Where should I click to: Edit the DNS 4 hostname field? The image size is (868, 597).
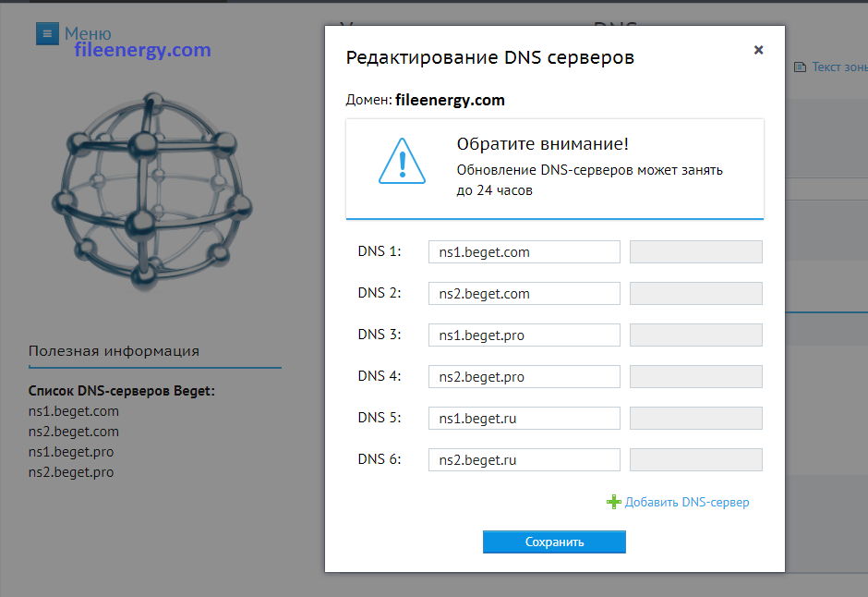524,376
